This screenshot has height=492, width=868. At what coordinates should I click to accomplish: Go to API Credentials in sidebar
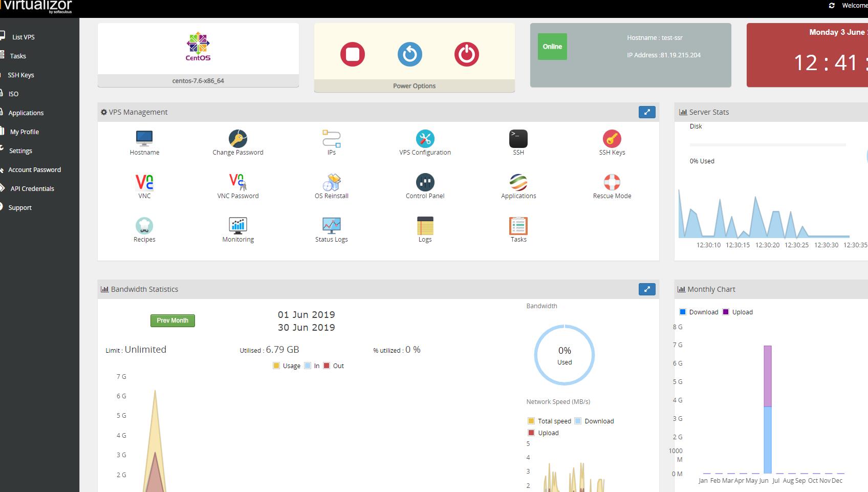point(32,188)
